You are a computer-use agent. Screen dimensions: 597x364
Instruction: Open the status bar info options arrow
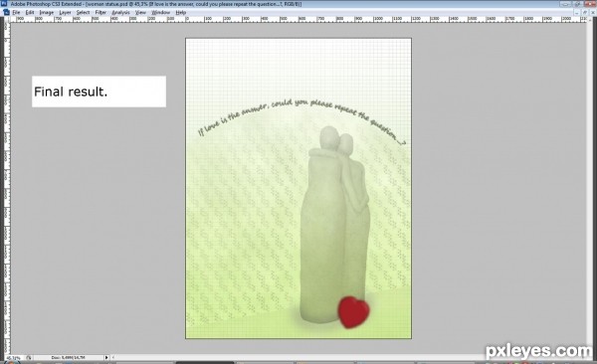click(106, 358)
